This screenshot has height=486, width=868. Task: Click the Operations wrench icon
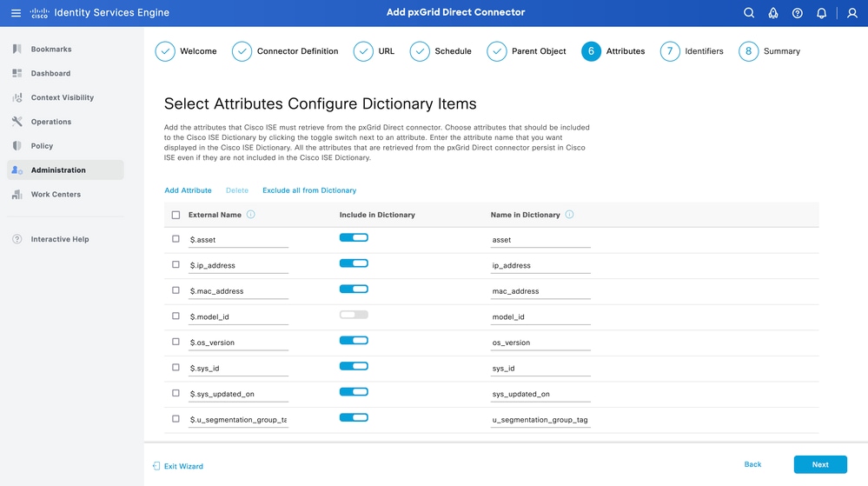point(17,122)
